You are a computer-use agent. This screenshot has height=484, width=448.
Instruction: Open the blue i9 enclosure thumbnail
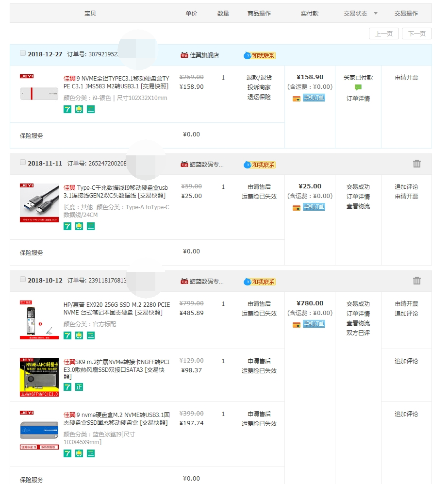[x=39, y=430]
